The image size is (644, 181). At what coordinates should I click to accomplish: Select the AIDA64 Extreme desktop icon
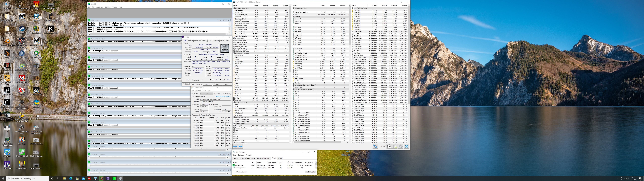[22, 79]
